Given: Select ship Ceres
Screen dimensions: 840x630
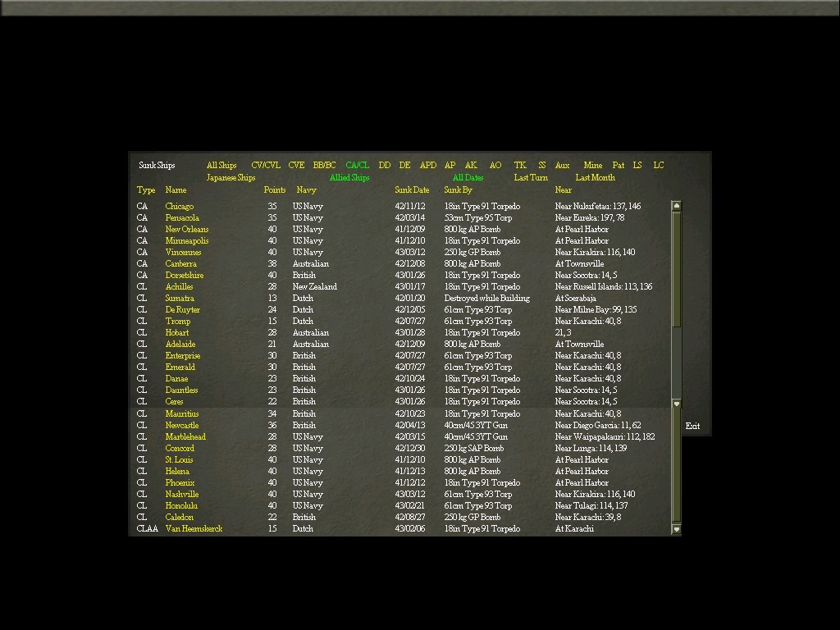Looking at the screenshot, I should click(174, 402).
